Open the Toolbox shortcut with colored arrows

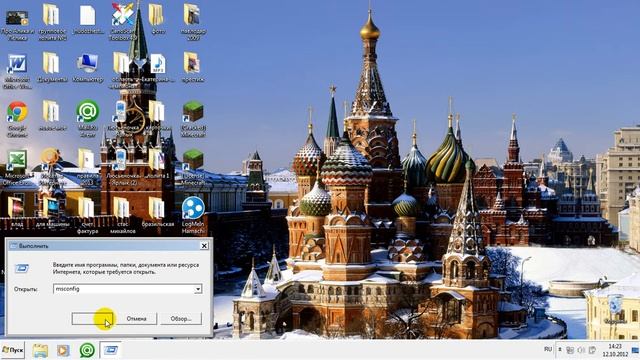122,15
